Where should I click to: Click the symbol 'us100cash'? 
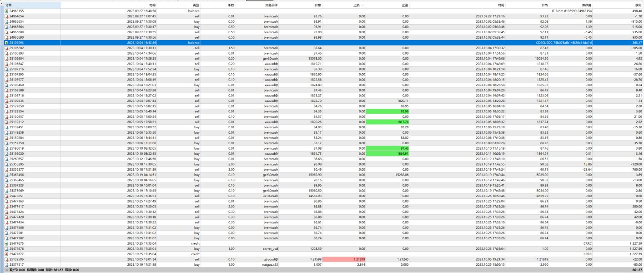pyautogui.click(x=270, y=196)
